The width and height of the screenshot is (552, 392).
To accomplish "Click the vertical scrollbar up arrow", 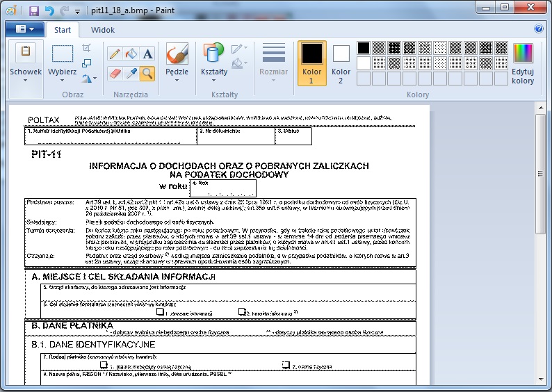I will point(540,108).
